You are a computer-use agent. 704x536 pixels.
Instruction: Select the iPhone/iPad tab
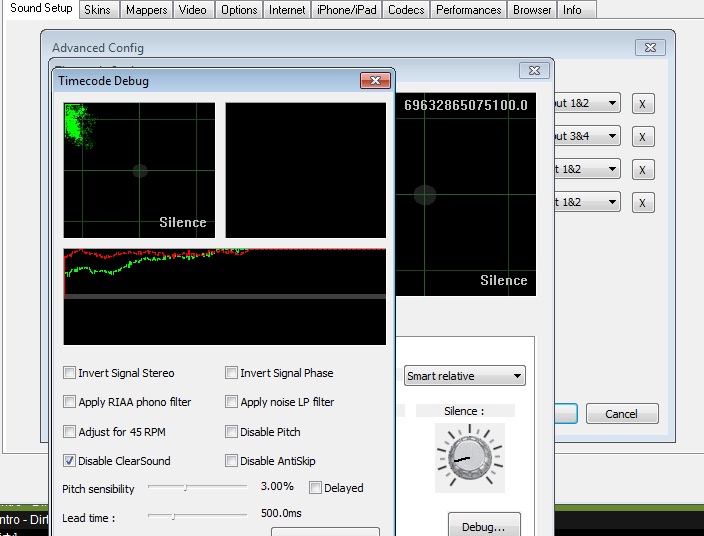(x=346, y=10)
